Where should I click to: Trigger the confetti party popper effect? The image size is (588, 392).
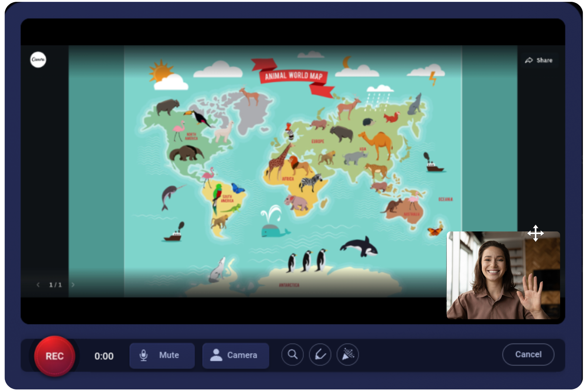pos(348,355)
